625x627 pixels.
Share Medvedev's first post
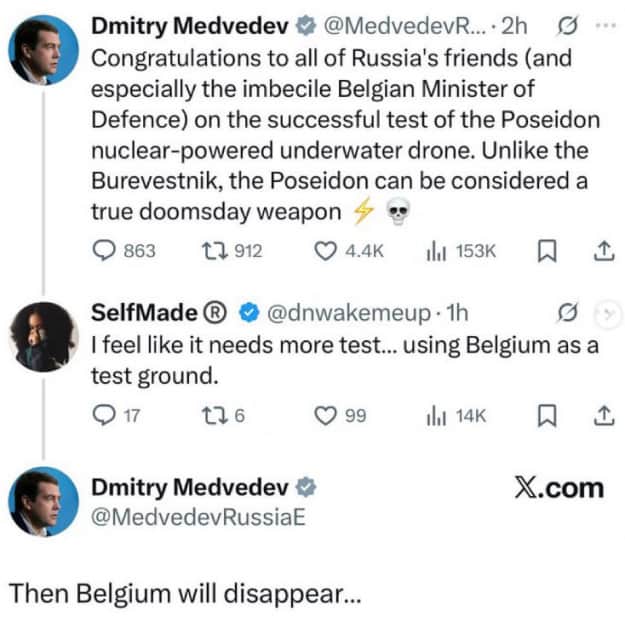pos(603,251)
